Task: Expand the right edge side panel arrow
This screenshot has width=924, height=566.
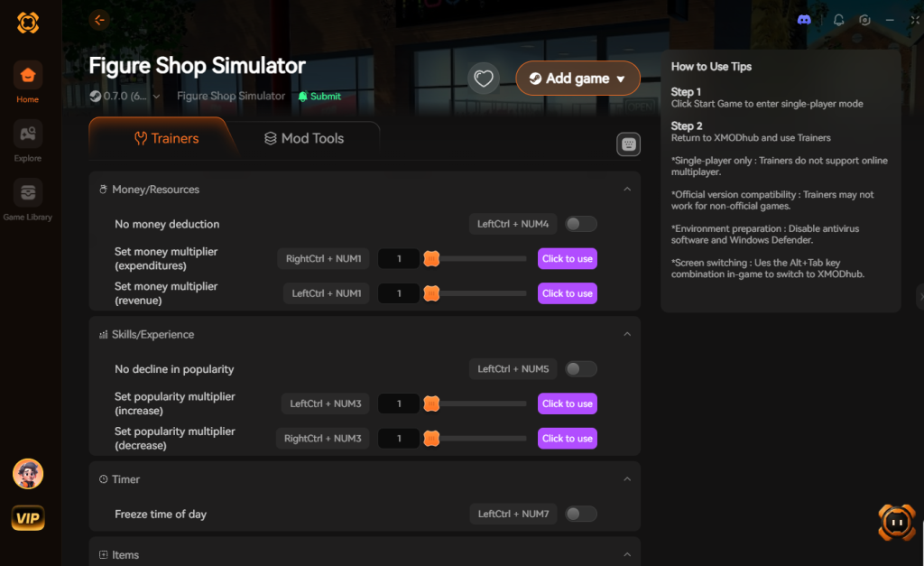Action: (x=920, y=297)
